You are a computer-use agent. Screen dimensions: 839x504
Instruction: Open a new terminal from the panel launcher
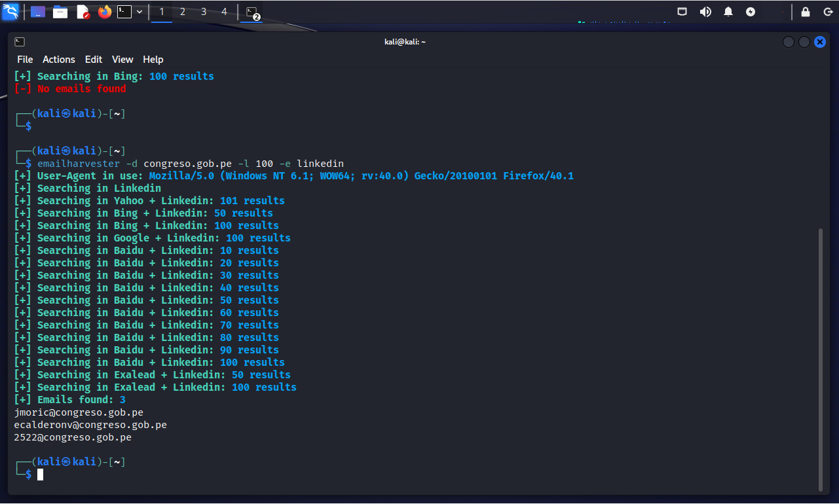pos(124,12)
